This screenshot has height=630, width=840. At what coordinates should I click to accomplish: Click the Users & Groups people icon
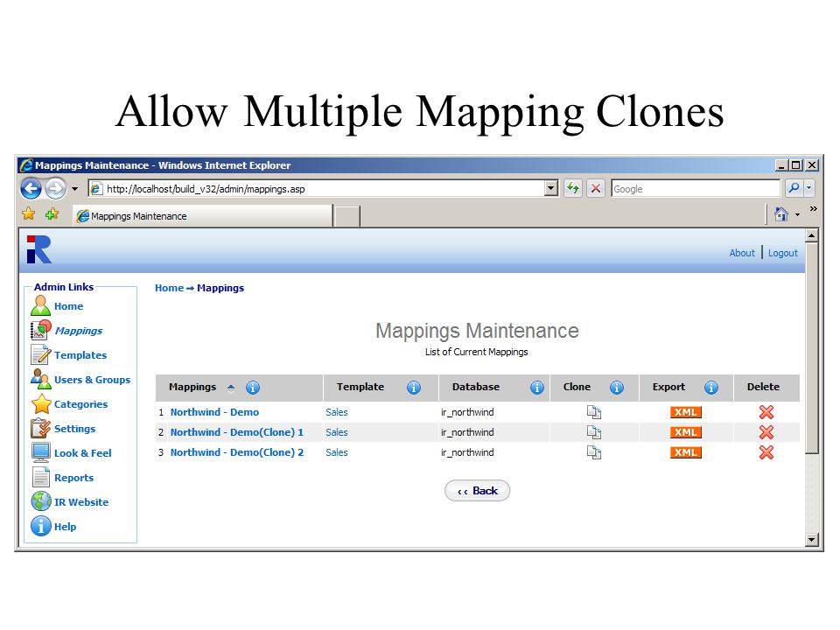(x=41, y=379)
